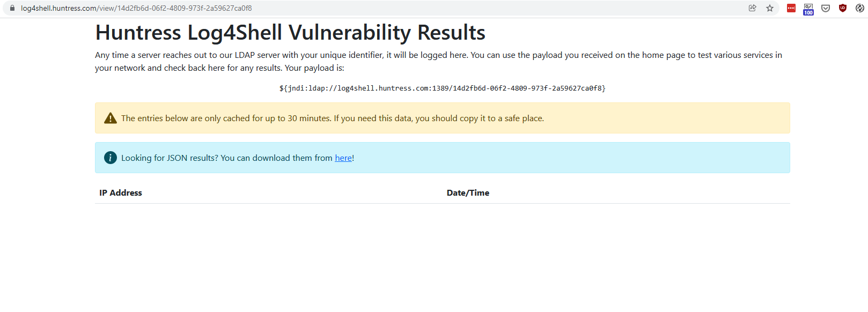Open the uBlock Origin shield icon

pyautogui.click(x=843, y=8)
